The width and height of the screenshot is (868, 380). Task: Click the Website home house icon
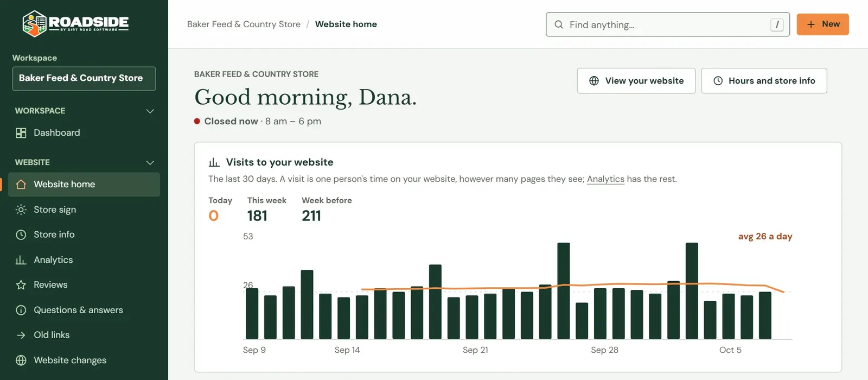(21, 185)
